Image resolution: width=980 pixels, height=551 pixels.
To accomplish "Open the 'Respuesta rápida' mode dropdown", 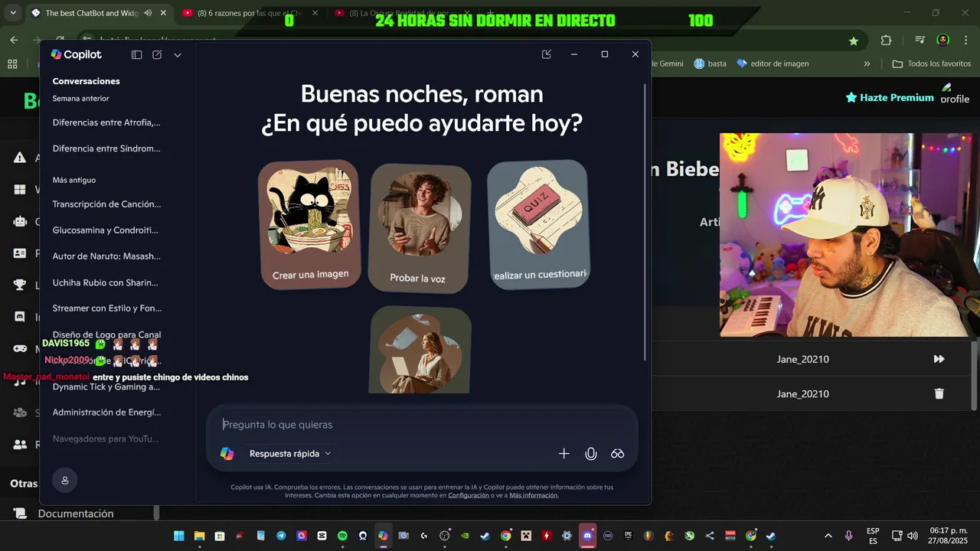I will 290,454.
